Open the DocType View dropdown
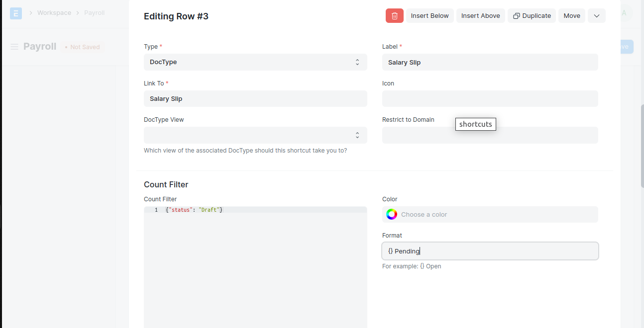 (255, 135)
